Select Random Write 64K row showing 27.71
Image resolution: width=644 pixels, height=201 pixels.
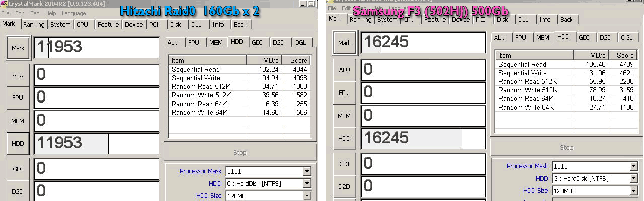point(566,107)
